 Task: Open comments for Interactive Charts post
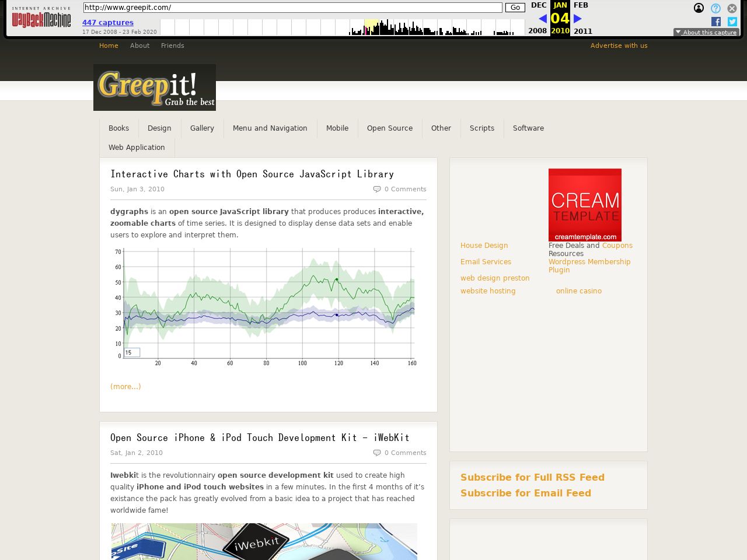coord(404,189)
